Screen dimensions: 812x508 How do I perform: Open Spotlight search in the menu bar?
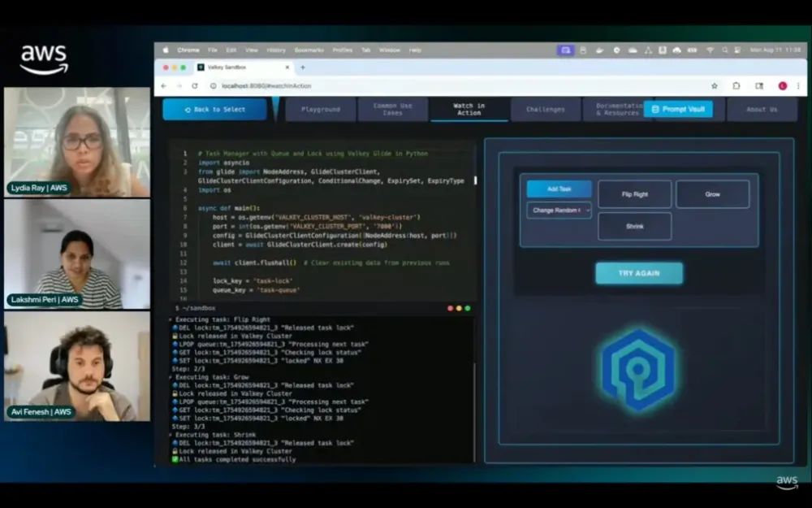[x=724, y=50]
